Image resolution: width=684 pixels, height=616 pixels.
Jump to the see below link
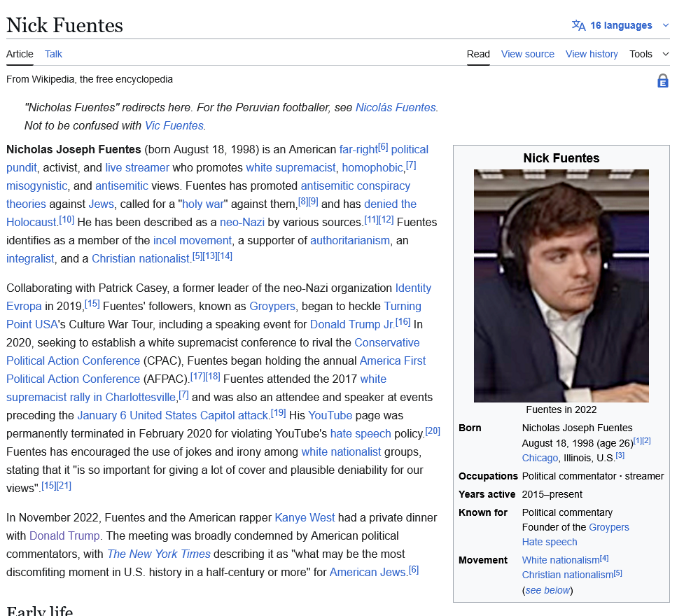[547, 590]
